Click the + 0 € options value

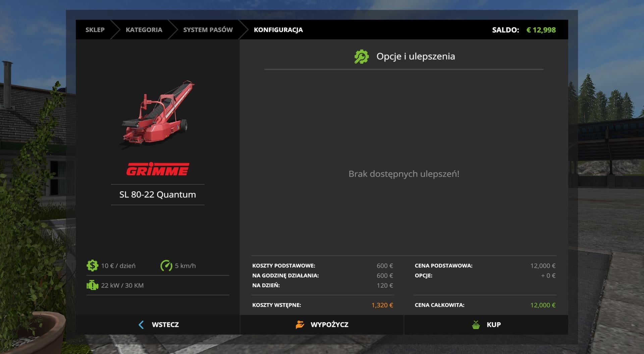click(x=548, y=276)
